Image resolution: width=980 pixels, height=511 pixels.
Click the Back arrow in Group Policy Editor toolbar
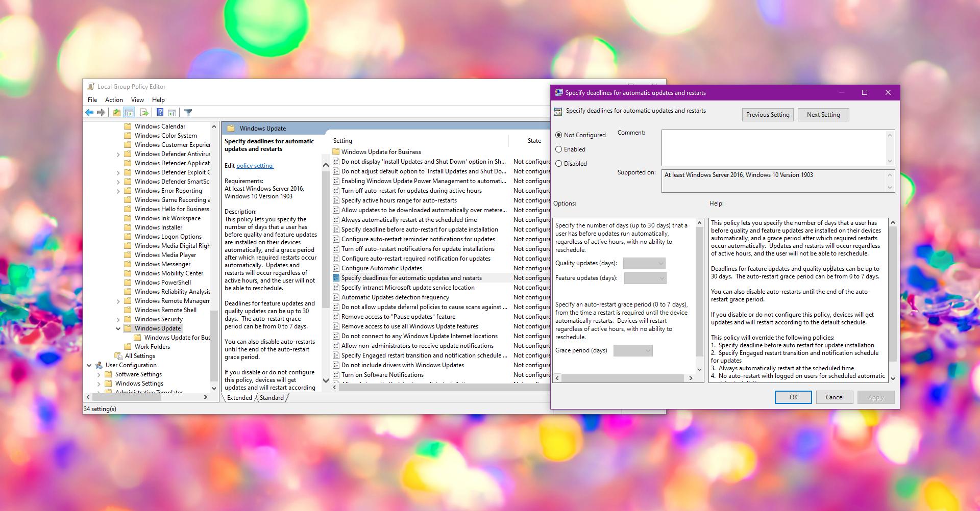tap(90, 113)
